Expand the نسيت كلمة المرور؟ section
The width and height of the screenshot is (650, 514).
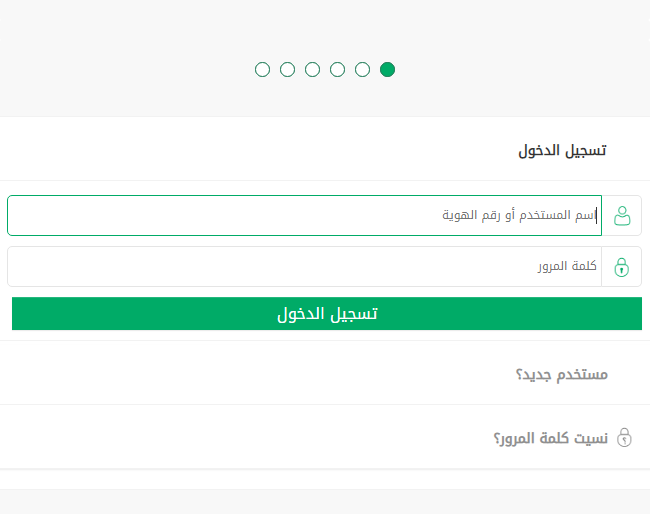pyautogui.click(x=550, y=438)
